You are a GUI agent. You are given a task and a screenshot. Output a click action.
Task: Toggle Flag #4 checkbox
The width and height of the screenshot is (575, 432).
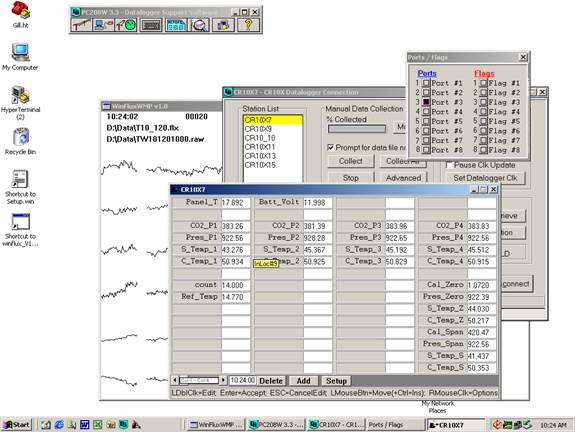(x=483, y=112)
